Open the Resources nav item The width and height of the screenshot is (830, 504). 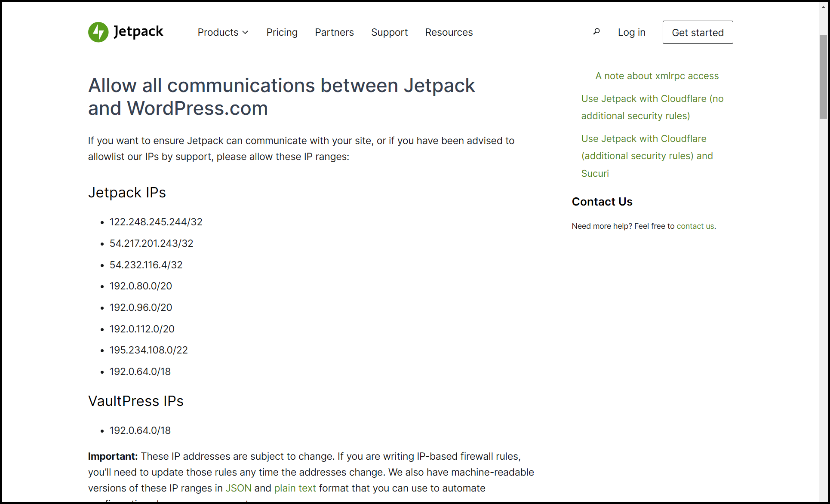click(x=449, y=32)
